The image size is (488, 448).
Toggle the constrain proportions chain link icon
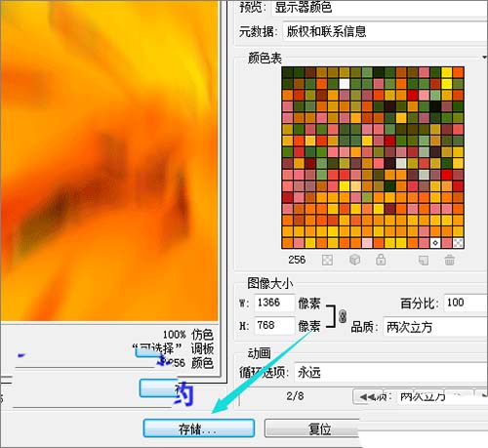click(343, 316)
